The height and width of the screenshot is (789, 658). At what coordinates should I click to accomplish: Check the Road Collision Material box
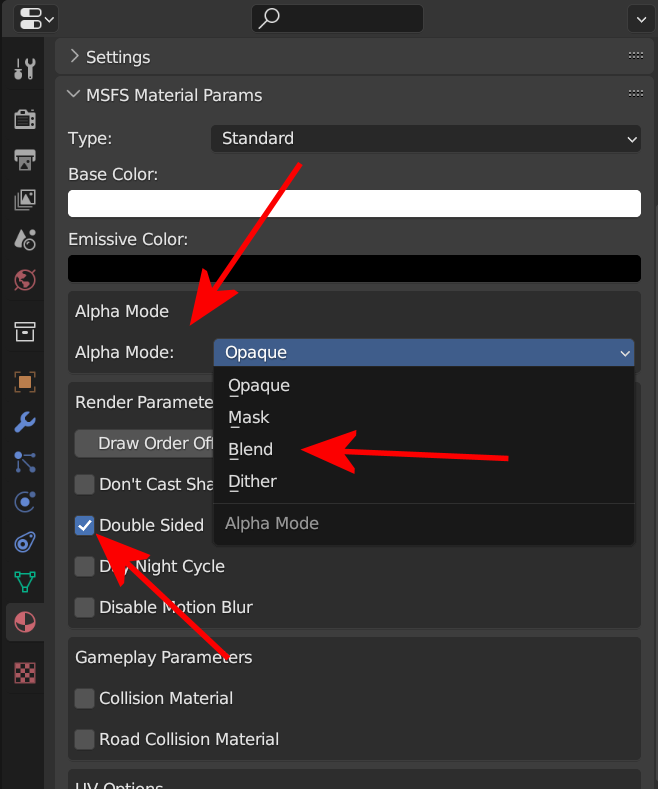coord(85,739)
